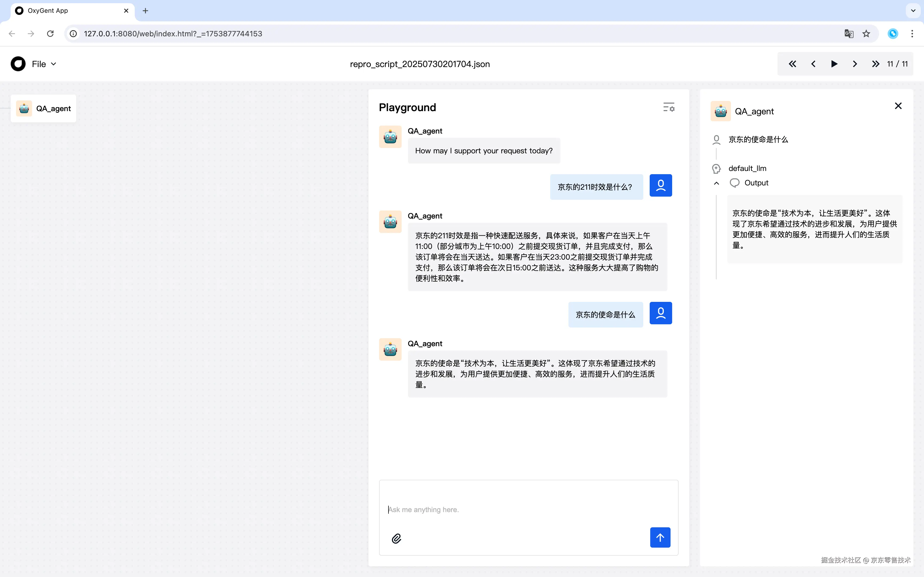Click the QA_agent node on canvas
The width and height of the screenshot is (924, 577).
44,109
